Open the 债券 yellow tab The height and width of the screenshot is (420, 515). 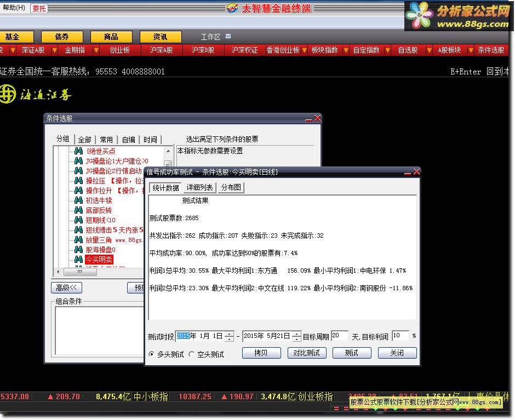point(62,37)
